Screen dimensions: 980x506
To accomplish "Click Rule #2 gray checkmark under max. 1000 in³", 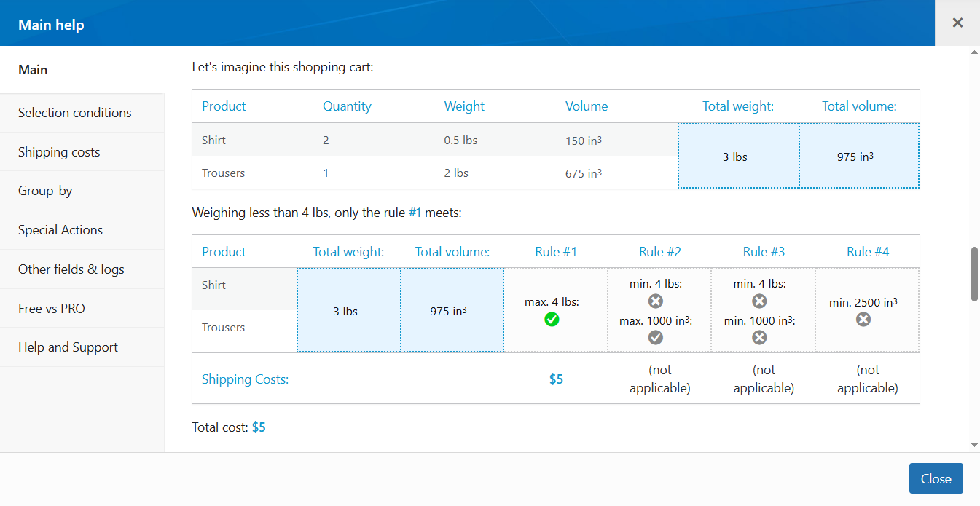I will (655, 337).
